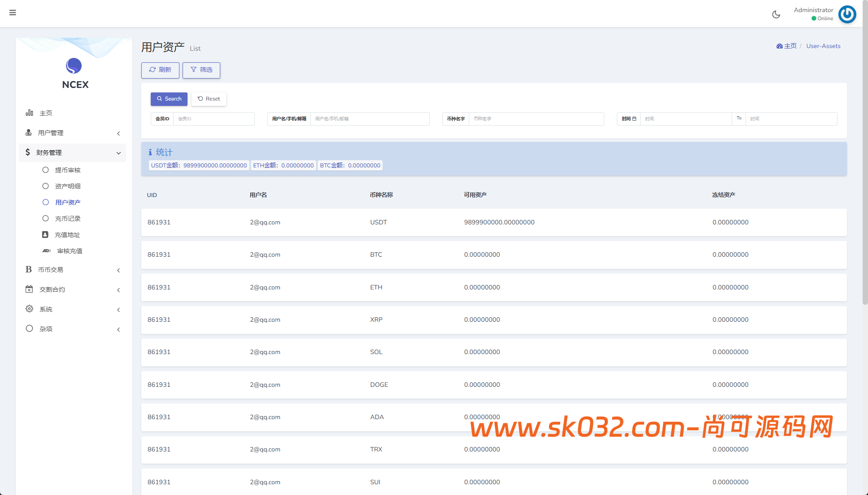Image resolution: width=868 pixels, height=495 pixels.
Task: Click the UID column header
Action: (152, 195)
